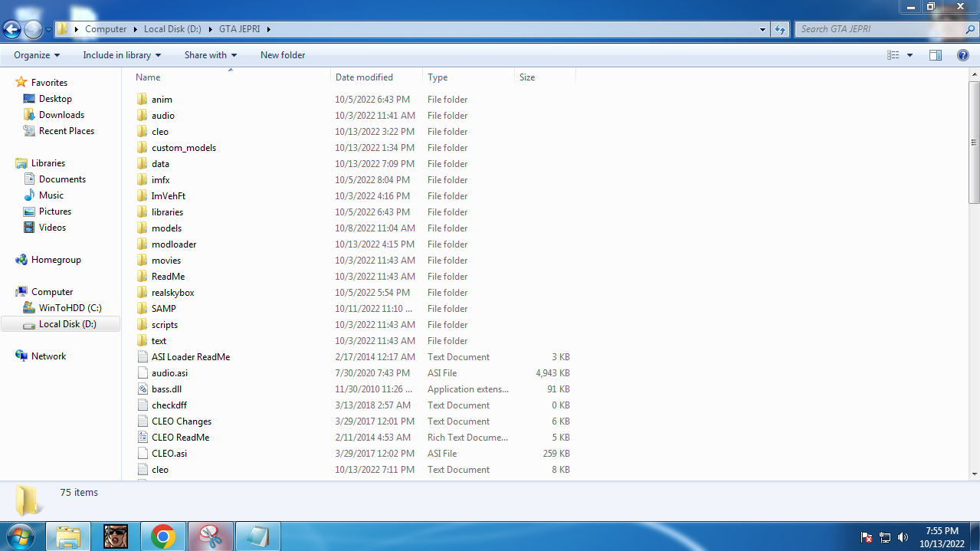Click the volume speaker tray icon
980x551 pixels.
903,537
